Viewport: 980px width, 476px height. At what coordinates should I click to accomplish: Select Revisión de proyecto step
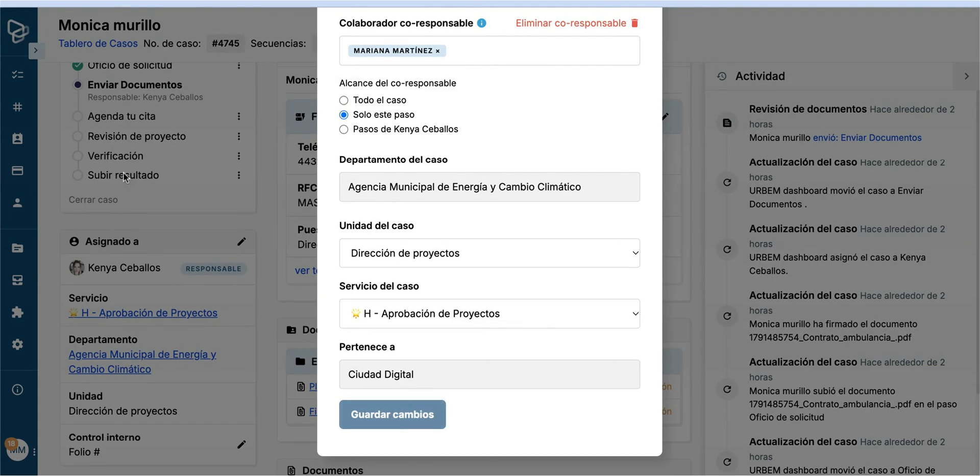[136, 136]
